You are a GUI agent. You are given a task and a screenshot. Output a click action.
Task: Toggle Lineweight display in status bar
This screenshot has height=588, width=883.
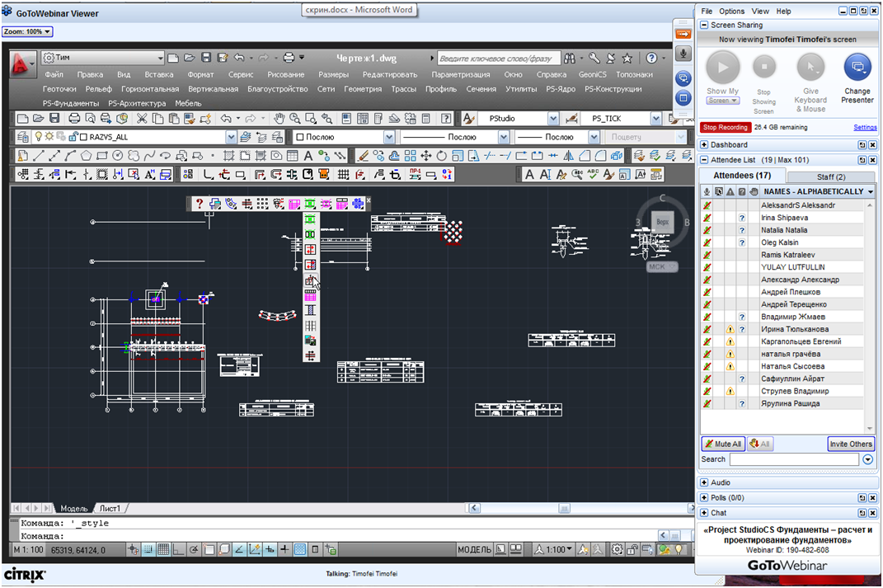pyautogui.click(x=285, y=549)
